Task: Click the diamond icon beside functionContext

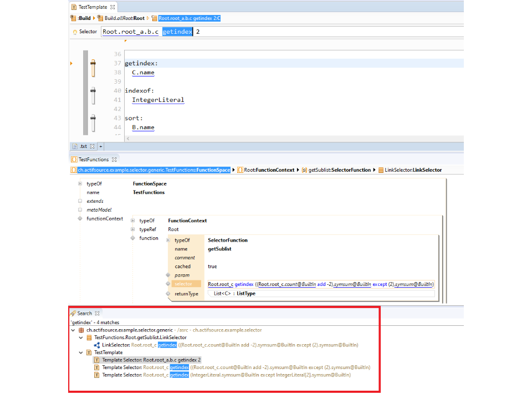Action: point(80,218)
